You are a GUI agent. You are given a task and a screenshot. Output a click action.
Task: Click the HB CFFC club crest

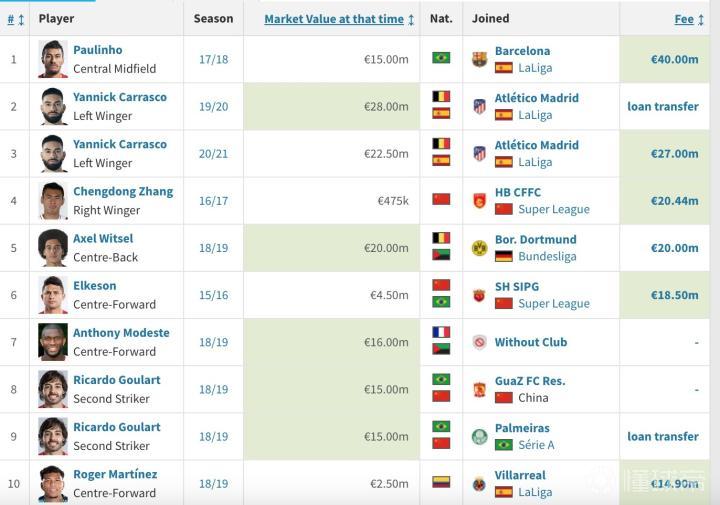480,201
